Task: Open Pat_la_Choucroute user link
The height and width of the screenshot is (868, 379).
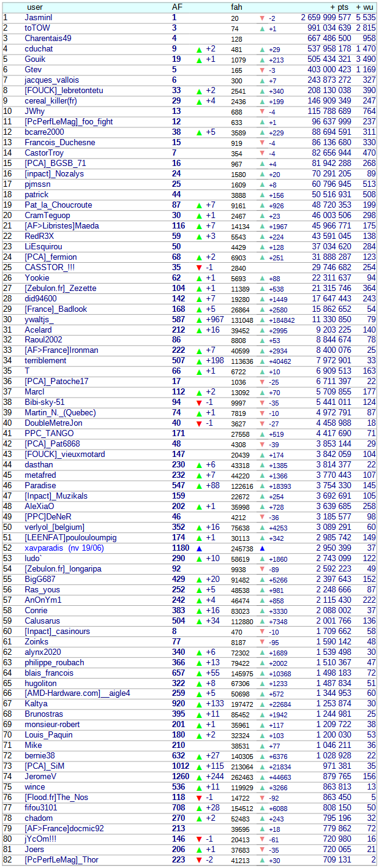Action: point(58,205)
